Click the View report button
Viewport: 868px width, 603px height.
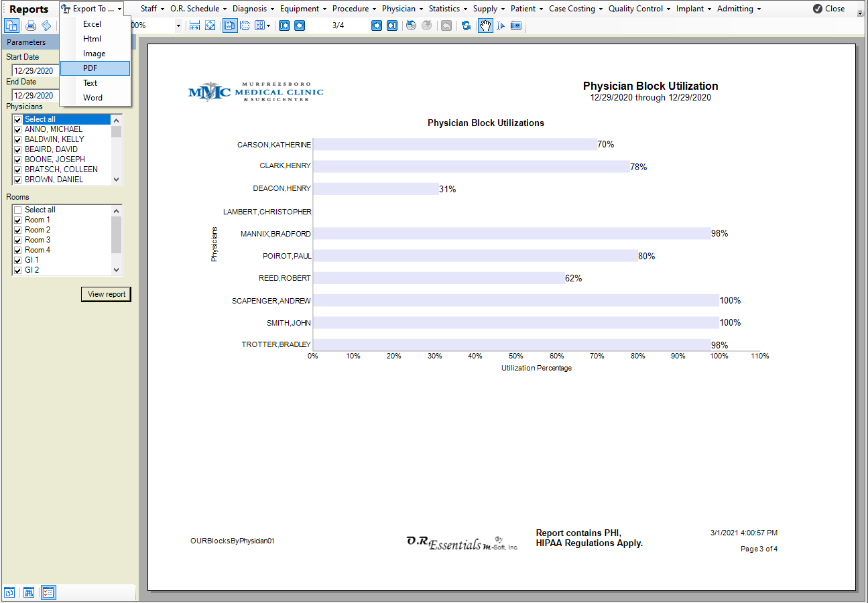[106, 294]
